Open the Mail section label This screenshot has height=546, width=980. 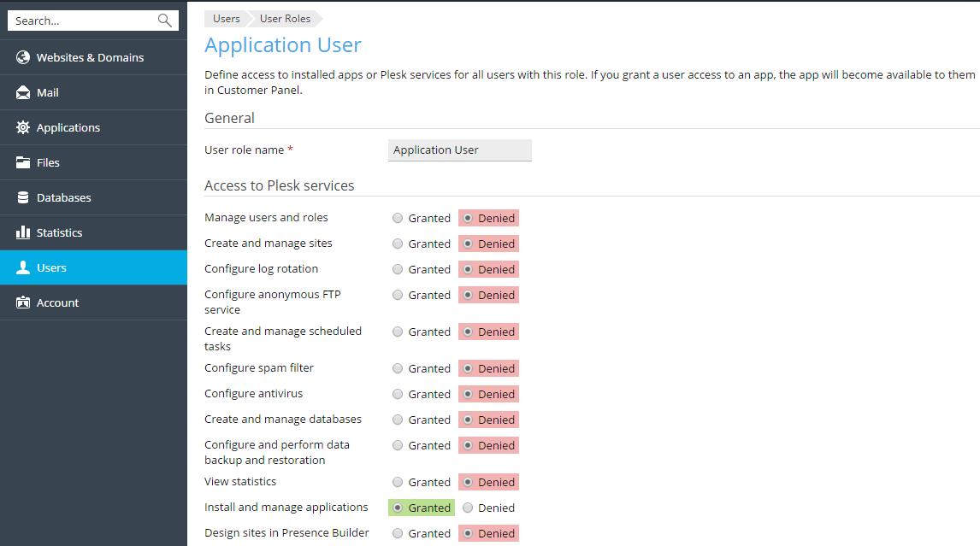(48, 92)
